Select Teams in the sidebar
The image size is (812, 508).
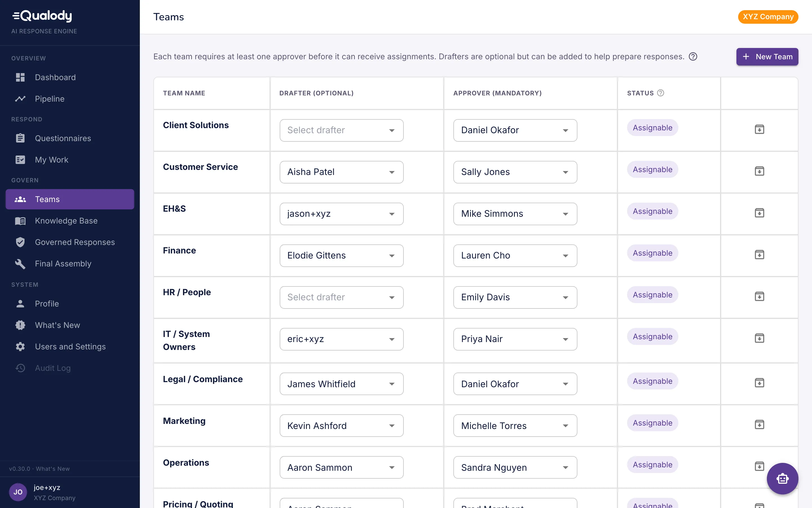coord(70,199)
